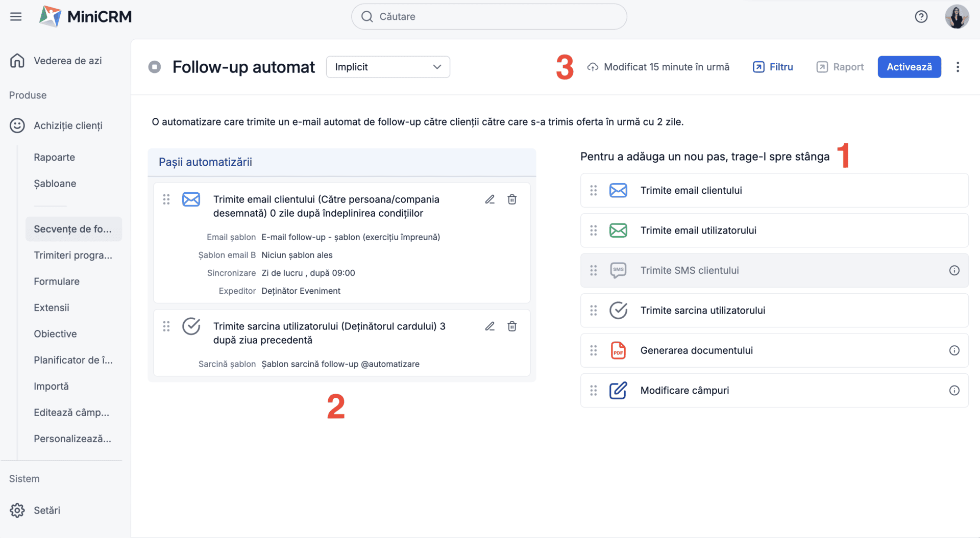Click the Follow-up automat title

[243, 67]
